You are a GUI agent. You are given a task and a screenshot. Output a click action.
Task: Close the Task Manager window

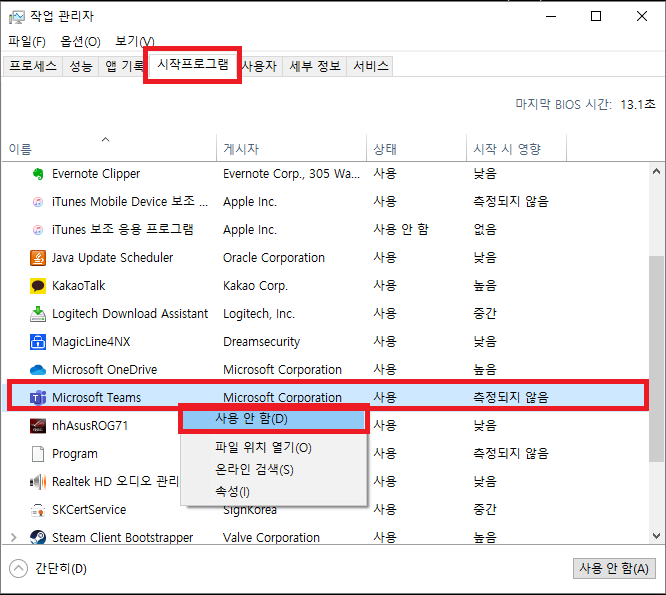click(x=642, y=17)
